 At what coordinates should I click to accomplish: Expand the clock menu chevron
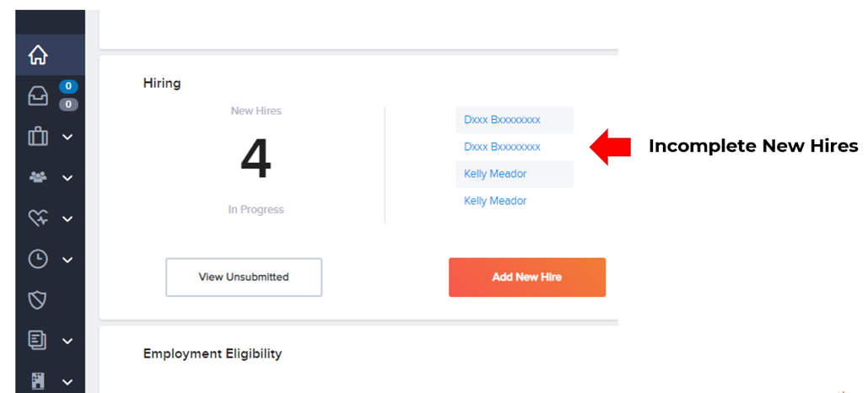pos(67,259)
